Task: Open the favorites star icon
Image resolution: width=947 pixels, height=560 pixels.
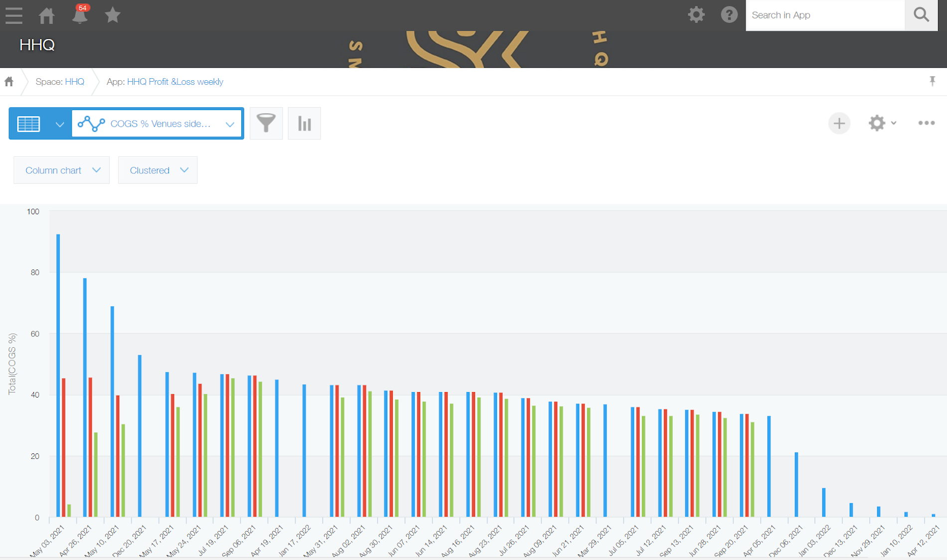Action: tap(113, 15)
